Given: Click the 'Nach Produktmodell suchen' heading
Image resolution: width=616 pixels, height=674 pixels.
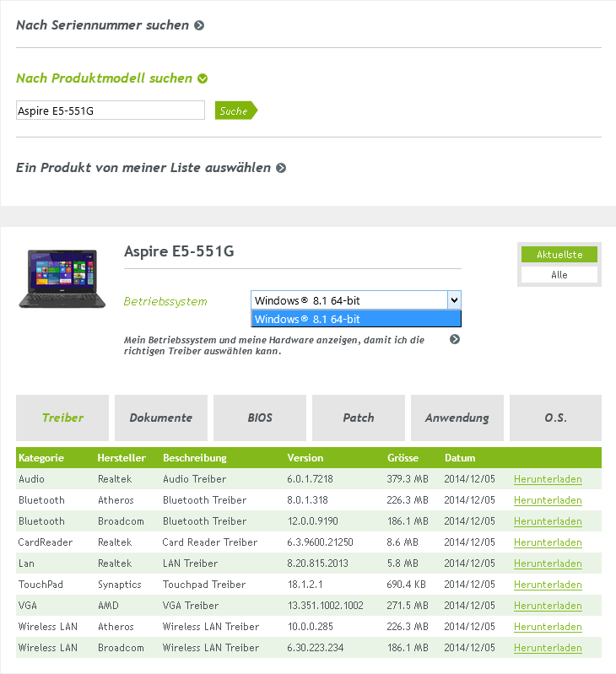Looking at the screenshot, I should point(104,78).
